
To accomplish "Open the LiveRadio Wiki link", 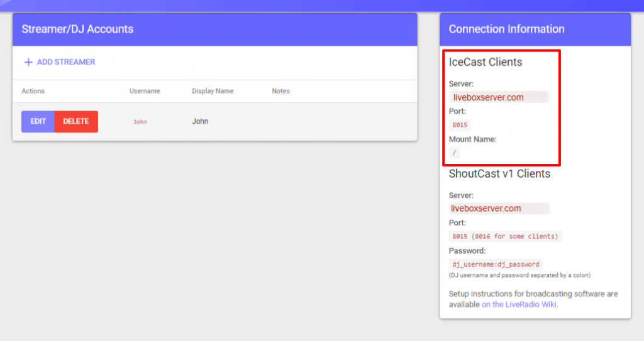I will tap(519, 305).
